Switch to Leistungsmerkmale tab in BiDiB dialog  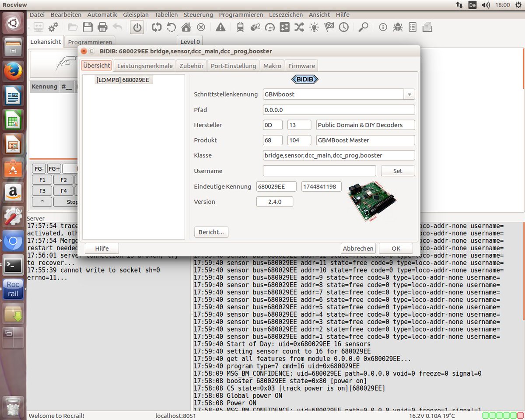144,66
